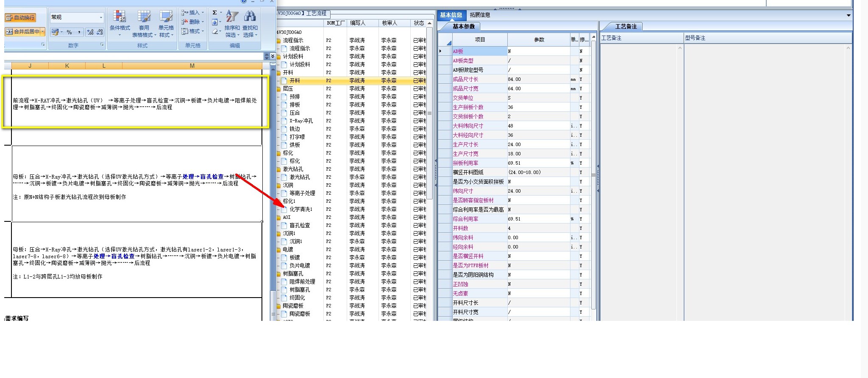Select Excel column M header
Screen dimensions: 868x378
(192, 66)
